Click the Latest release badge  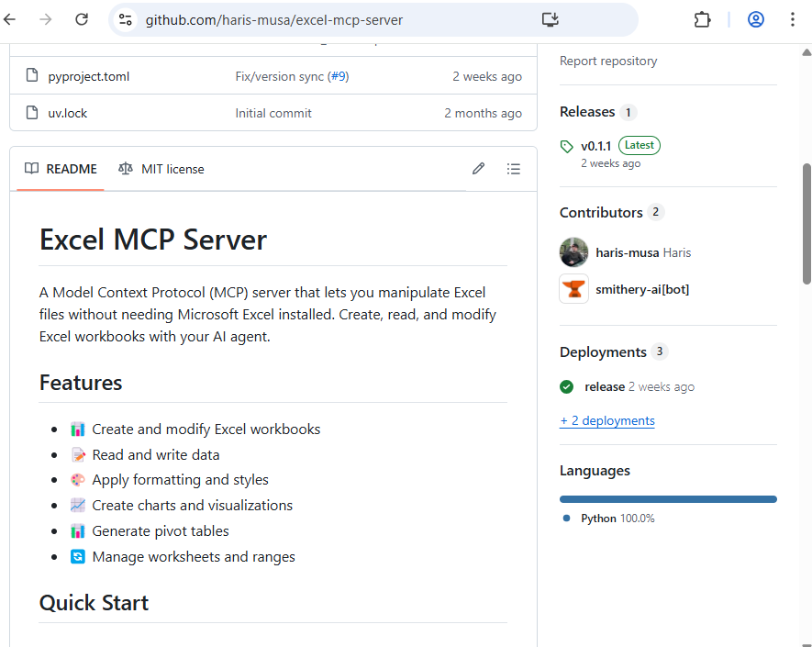point(639,145)
